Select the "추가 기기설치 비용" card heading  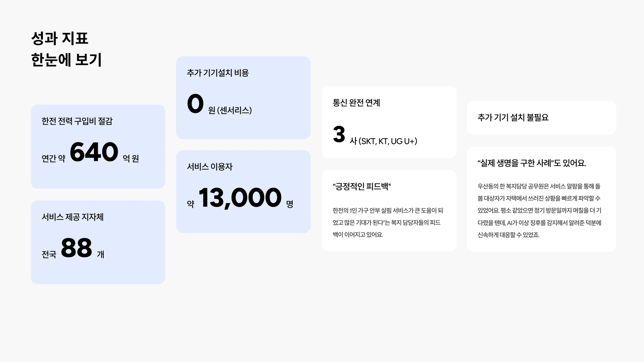coord(218,73)
